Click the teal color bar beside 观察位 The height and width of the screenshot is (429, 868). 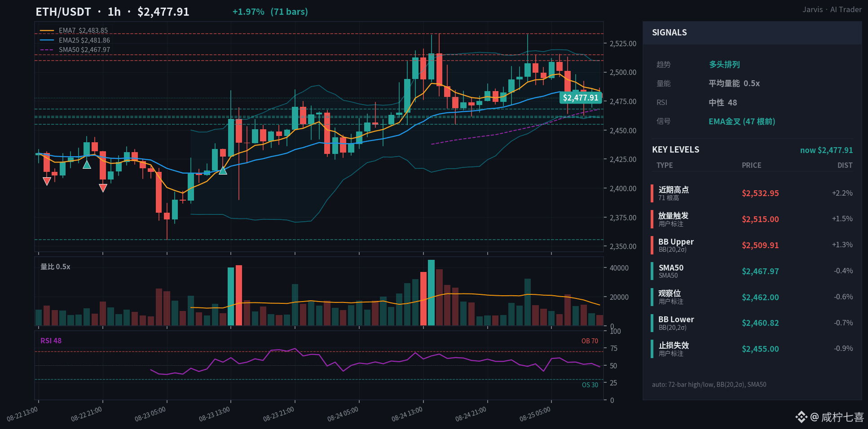pos(652,297)
